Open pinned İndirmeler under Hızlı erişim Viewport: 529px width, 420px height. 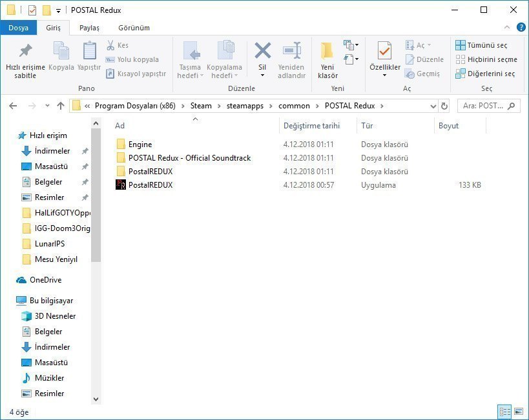52,151
